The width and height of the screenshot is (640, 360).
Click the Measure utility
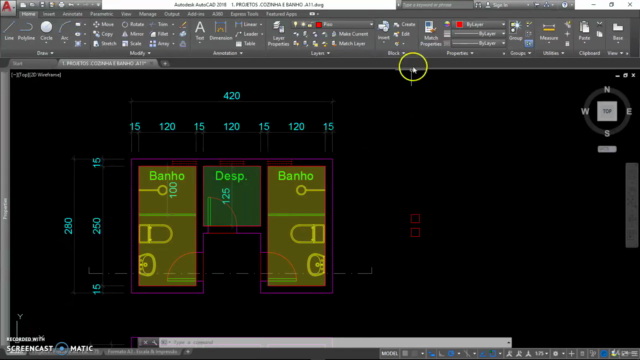[x=549, y=31]
